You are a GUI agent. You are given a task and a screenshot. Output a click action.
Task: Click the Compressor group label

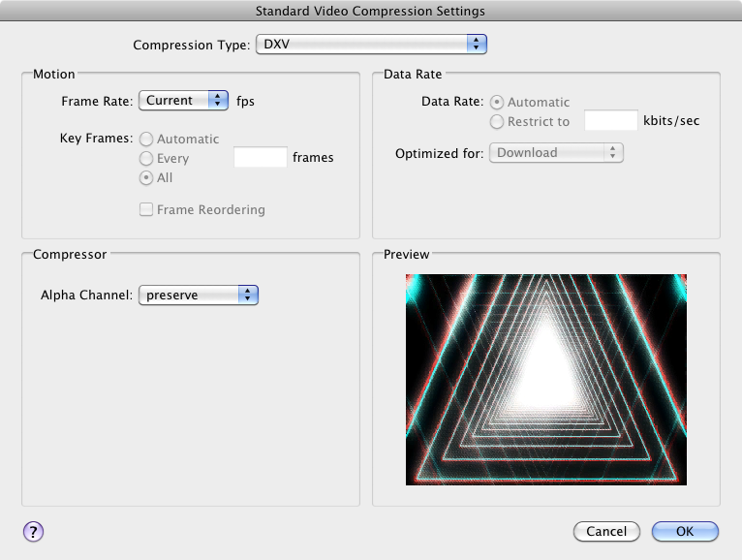(70, 255)
